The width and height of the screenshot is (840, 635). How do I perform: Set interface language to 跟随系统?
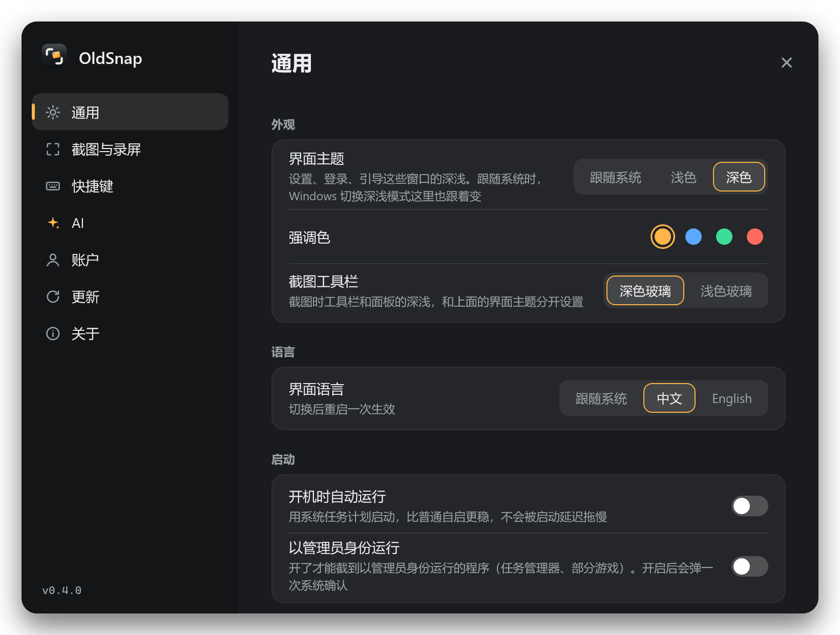click(x=601, y=398)
